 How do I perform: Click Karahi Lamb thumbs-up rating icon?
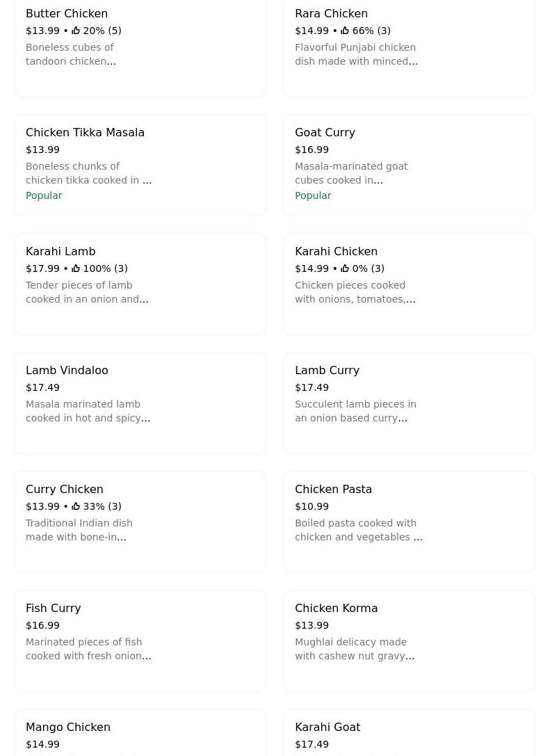coord(76,268)
